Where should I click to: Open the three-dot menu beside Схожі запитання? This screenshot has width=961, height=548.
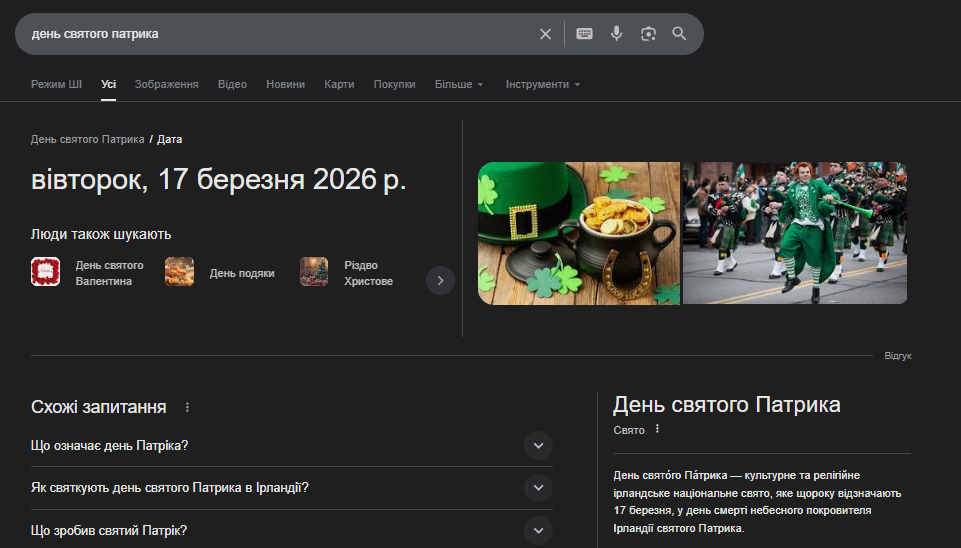click(187, 407)
